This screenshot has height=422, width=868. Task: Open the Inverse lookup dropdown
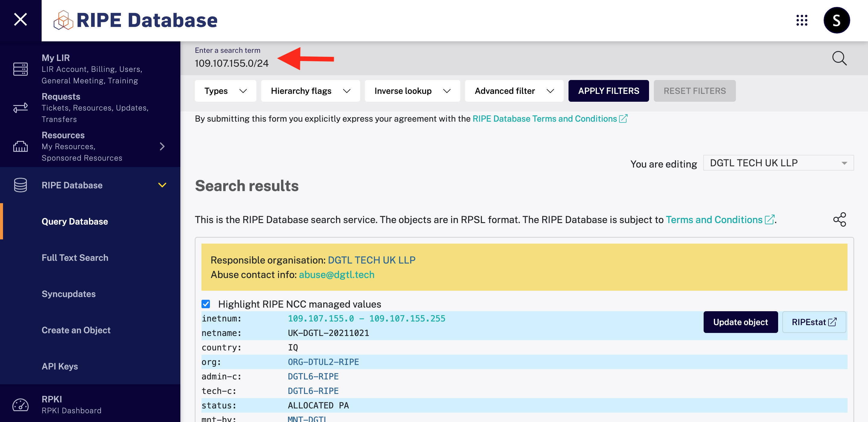click(x=412, y=91)
